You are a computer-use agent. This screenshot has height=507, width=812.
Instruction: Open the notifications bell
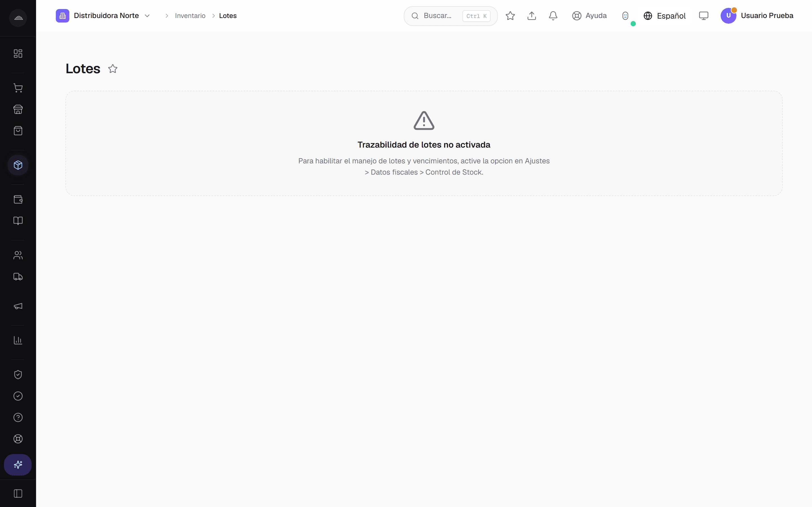coord(553,16)
